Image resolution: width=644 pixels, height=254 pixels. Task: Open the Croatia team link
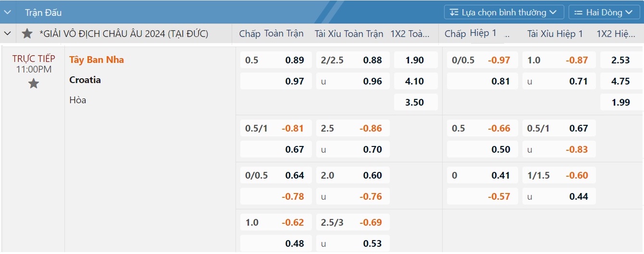(x=85, y=80)
